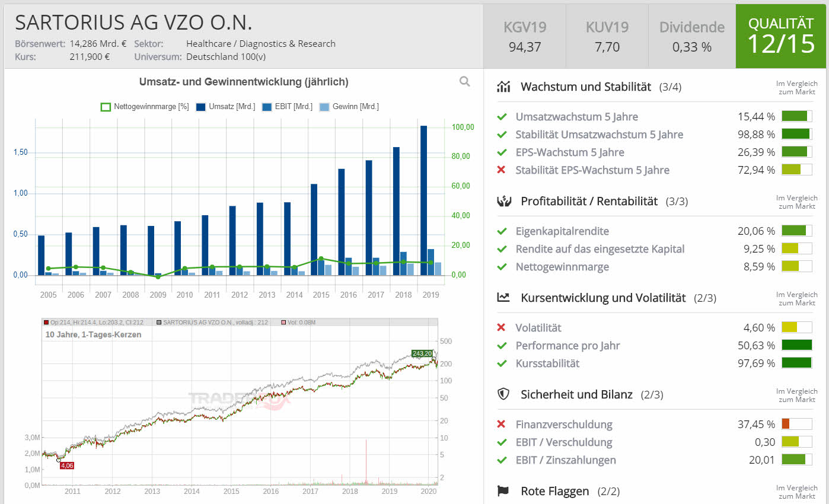829x504 pixels.
Task: Click the KGV19 94,37 tile
Action: pyautogui.click(x=525, y=36)
